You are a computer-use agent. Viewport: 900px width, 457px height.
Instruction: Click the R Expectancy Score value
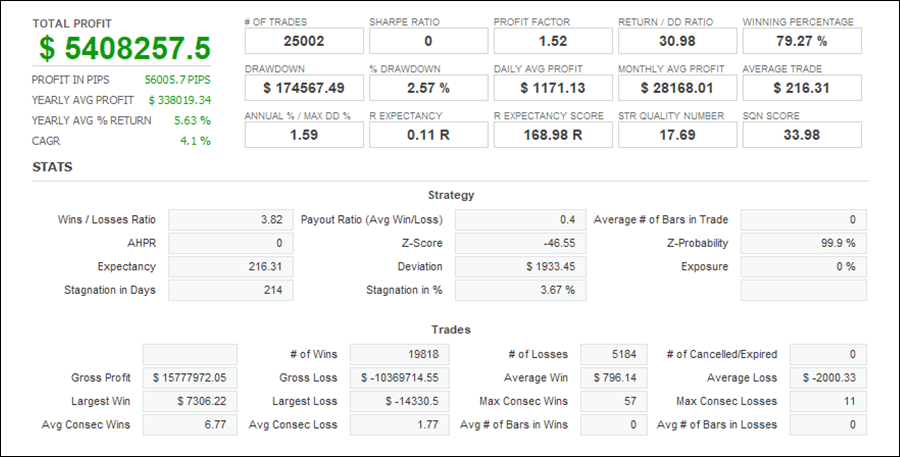tap(553, 135)
